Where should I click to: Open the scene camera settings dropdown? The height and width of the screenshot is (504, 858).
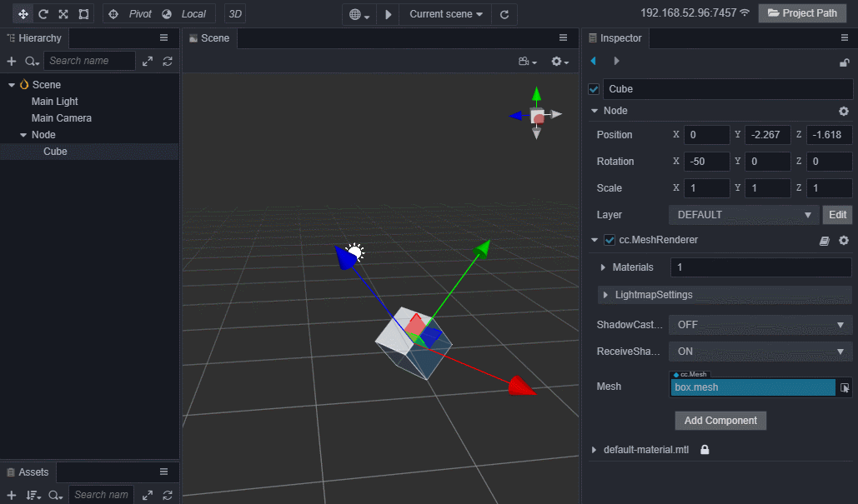point(528,62)
